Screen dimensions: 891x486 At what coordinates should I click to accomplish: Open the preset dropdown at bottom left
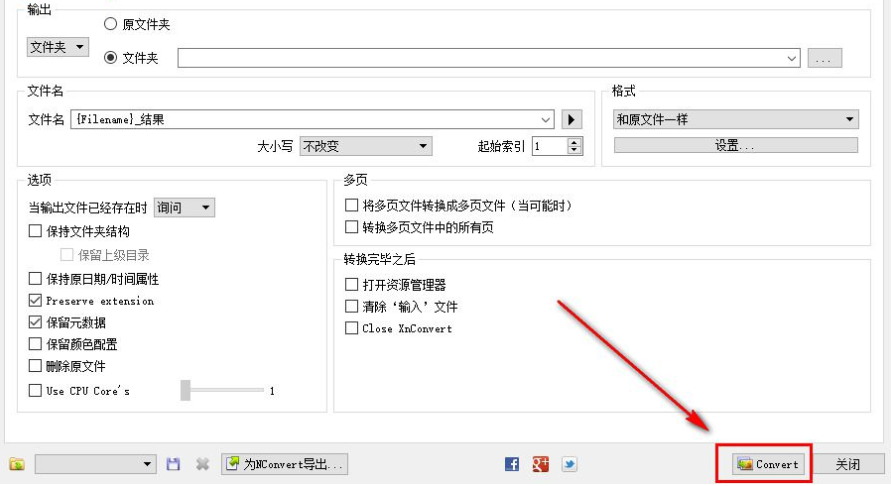95,464
